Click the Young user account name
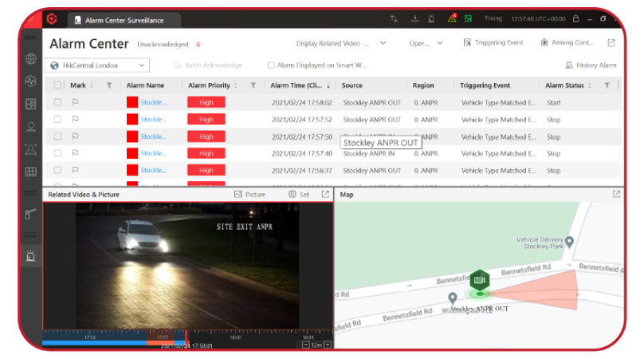 [x=493, y=18]
